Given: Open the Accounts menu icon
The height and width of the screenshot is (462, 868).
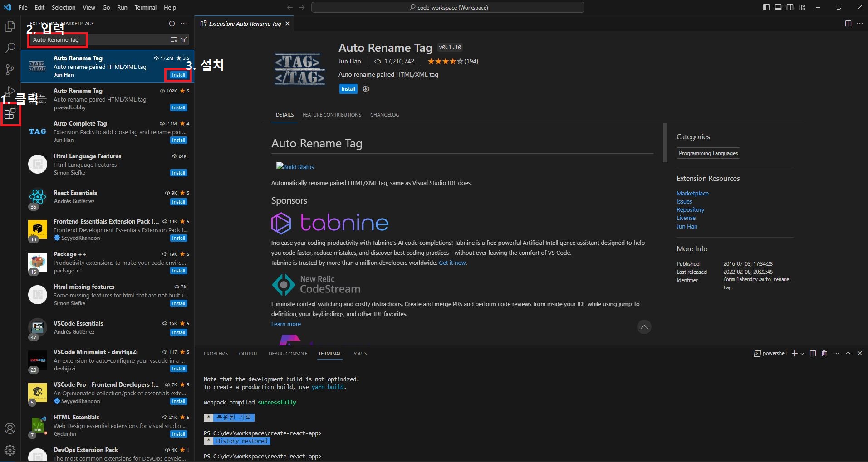Looking at the screenshot, I should point(10,428).
